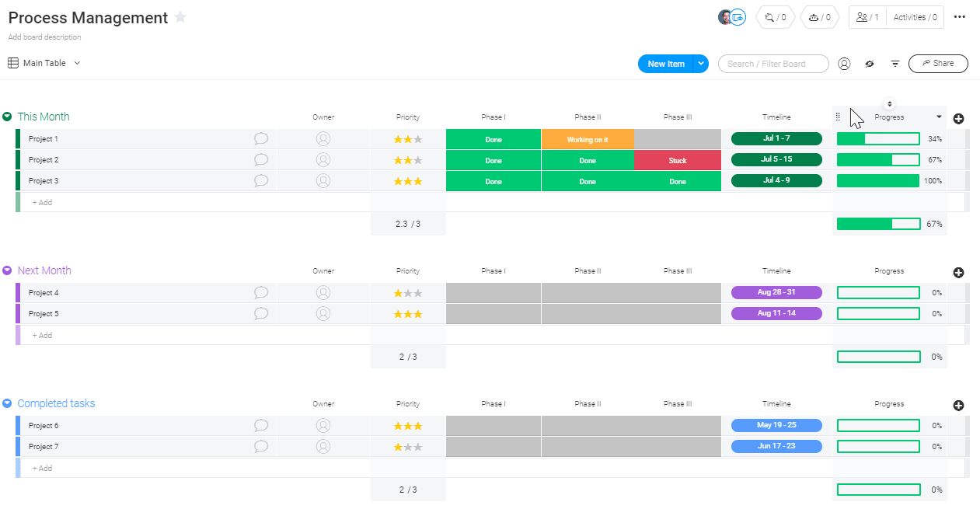This screenshot has height=509, width=980.
Task: Open the board three-dot options menu
Action: 958,17
